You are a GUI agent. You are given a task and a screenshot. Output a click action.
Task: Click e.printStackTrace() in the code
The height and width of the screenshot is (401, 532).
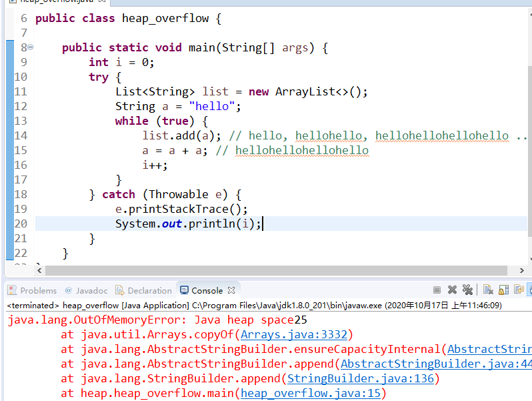(181, 209)
